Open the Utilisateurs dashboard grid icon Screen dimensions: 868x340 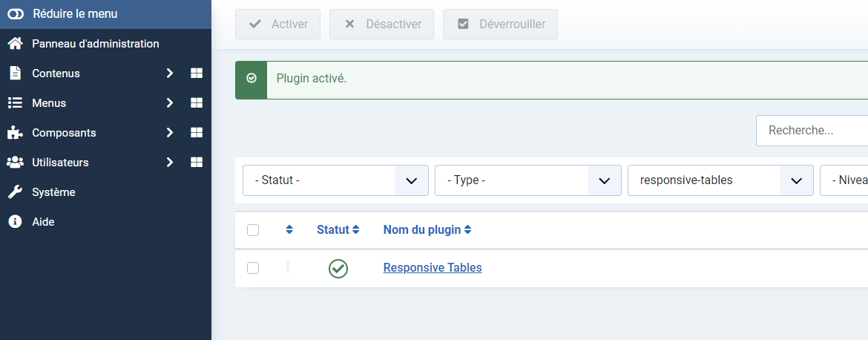(197, 162)
